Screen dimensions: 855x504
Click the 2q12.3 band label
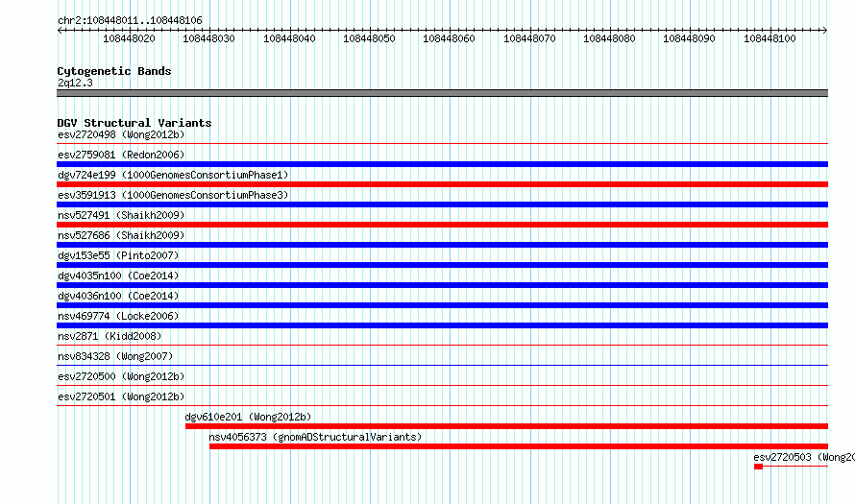coord(75,83)
